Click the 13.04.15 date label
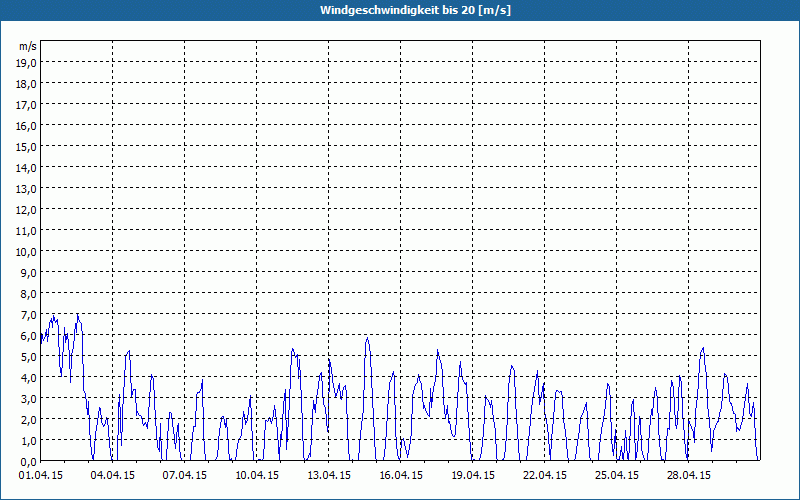Image resolution: width=800 pixels, height=500 pixels. coord(329,476)
